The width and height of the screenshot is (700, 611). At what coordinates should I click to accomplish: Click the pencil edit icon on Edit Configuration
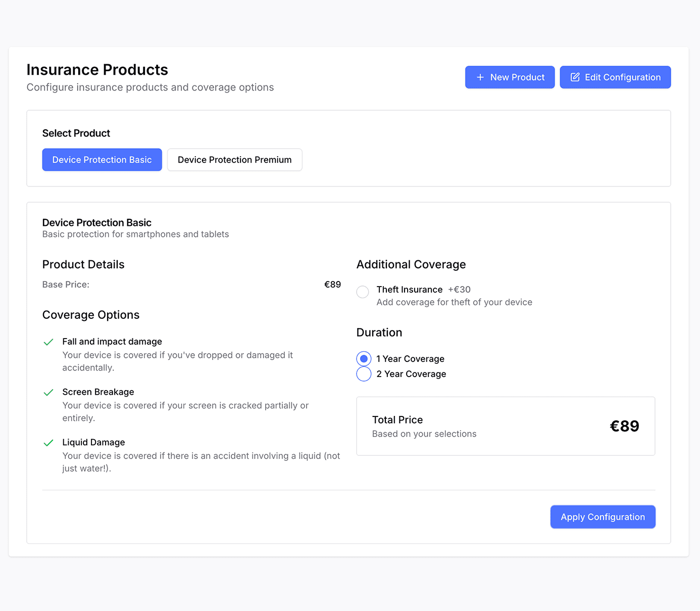click(575, 77)
